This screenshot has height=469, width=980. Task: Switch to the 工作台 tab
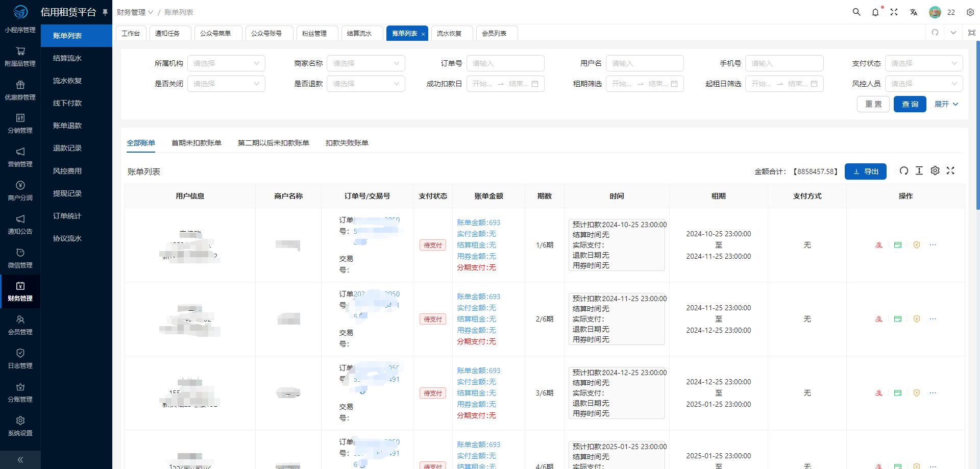click(x=131, y=33)
